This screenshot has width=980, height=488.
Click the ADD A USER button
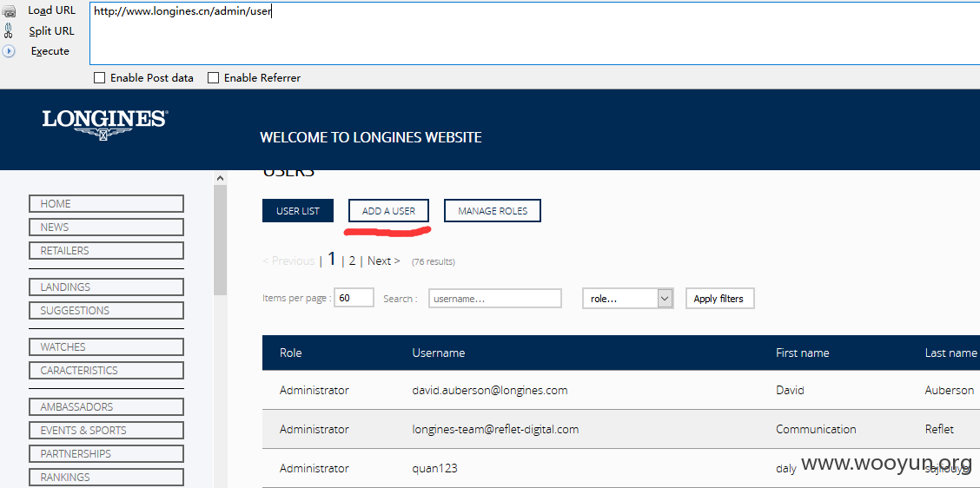tap(388, 211)
